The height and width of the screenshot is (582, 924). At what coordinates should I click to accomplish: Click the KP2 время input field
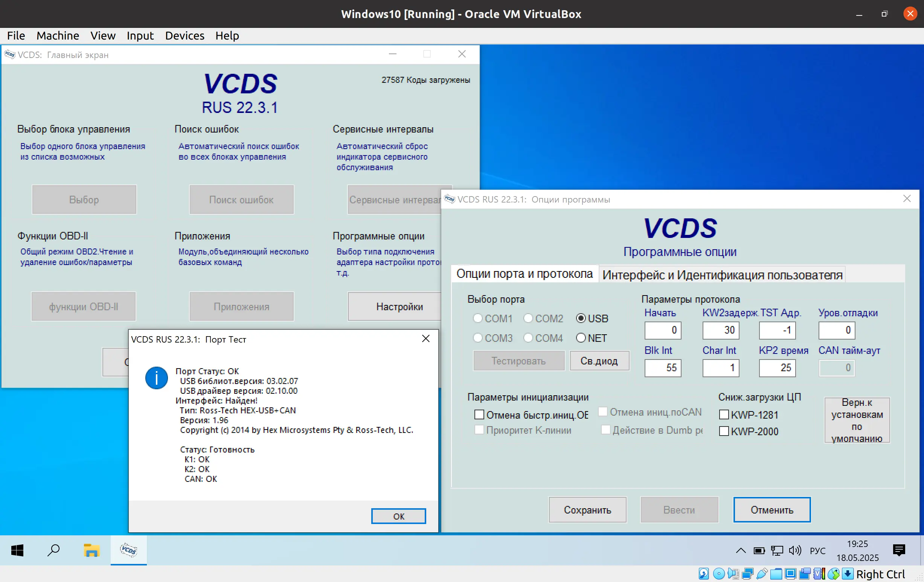tap(777, 367)
